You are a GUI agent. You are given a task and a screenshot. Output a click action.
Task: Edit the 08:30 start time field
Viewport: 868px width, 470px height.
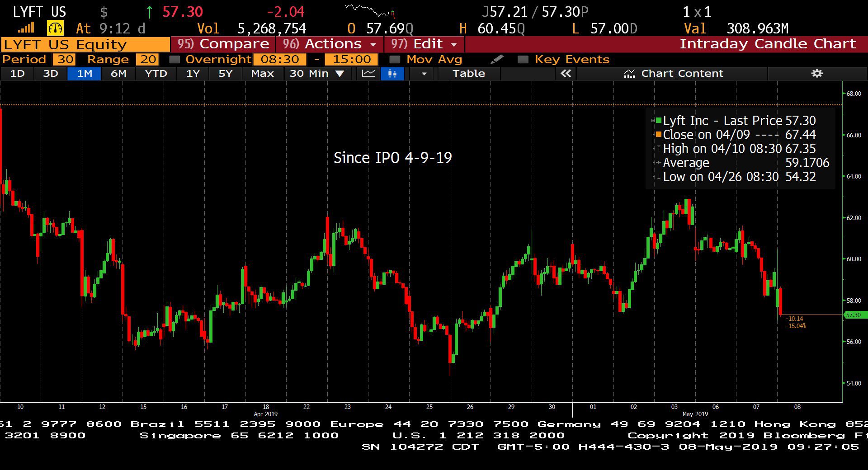tap(280, 60)
